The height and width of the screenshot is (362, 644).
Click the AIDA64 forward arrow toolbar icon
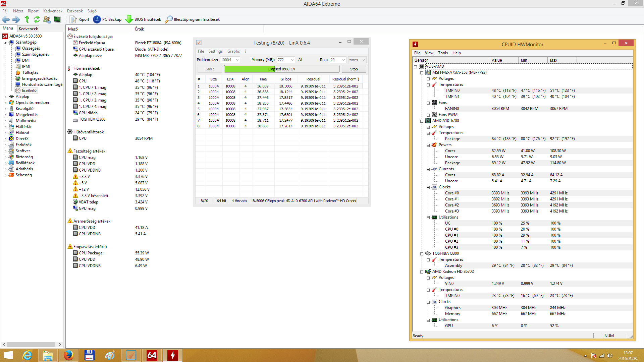click(x=16, y=19)
